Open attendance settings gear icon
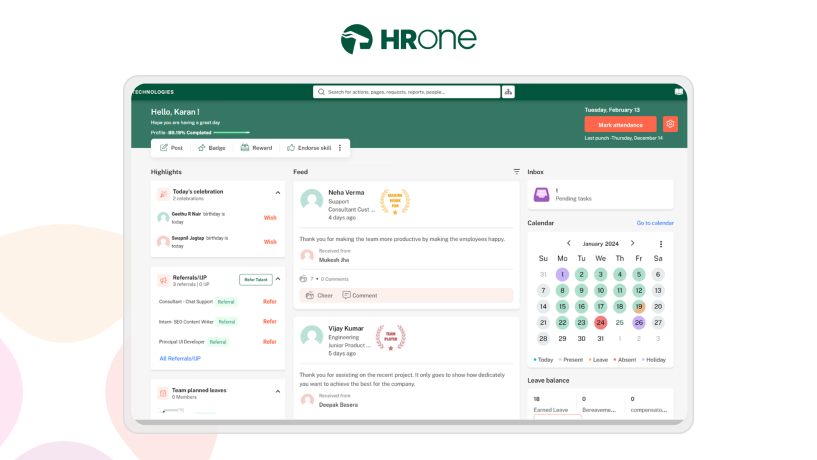 (x=670, y=124)
